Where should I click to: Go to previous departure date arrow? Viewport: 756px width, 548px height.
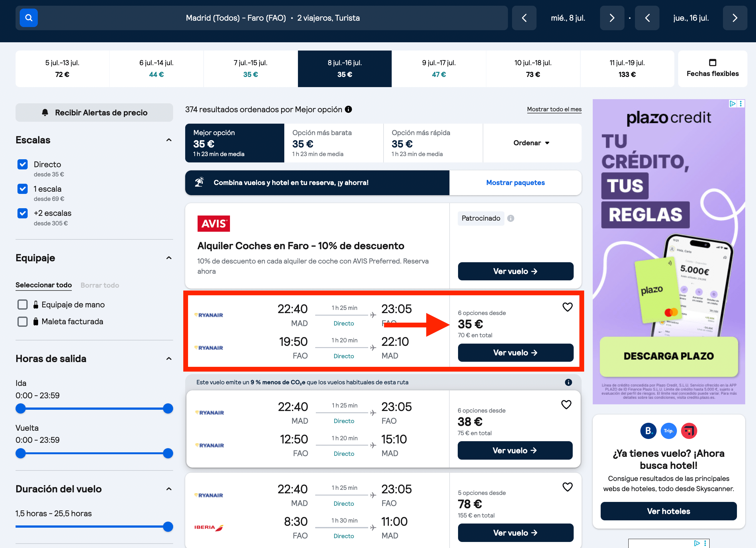tap(524, 18)
